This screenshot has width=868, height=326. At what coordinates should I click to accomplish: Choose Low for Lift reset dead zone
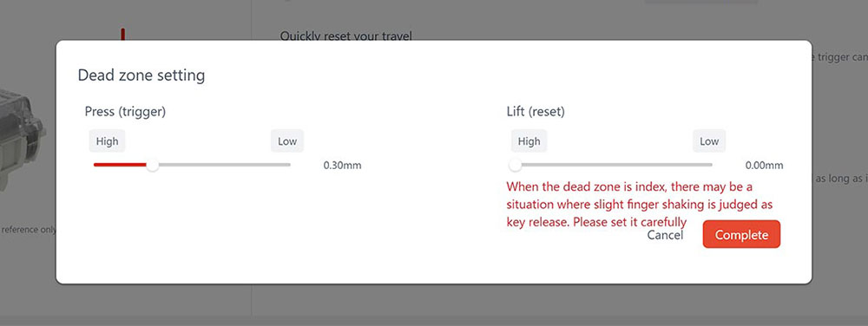pos(709,141)
